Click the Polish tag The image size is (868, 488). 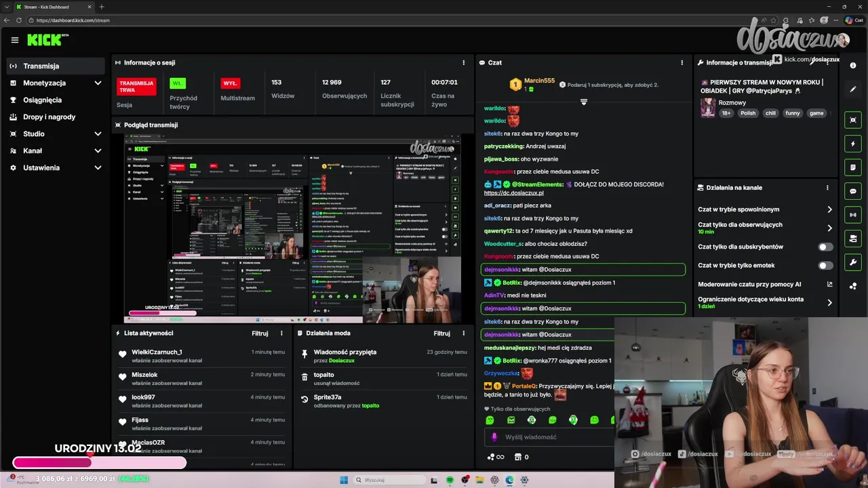748,113
